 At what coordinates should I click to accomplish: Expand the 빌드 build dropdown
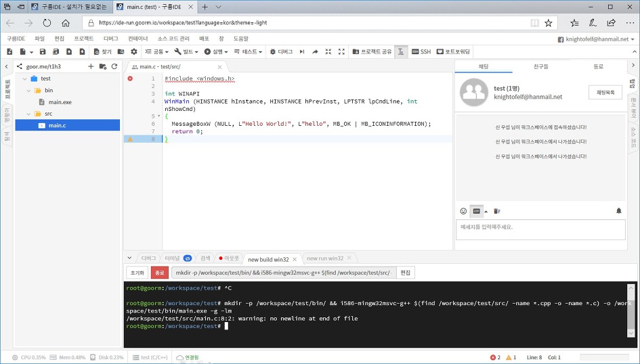click(186, 52)
